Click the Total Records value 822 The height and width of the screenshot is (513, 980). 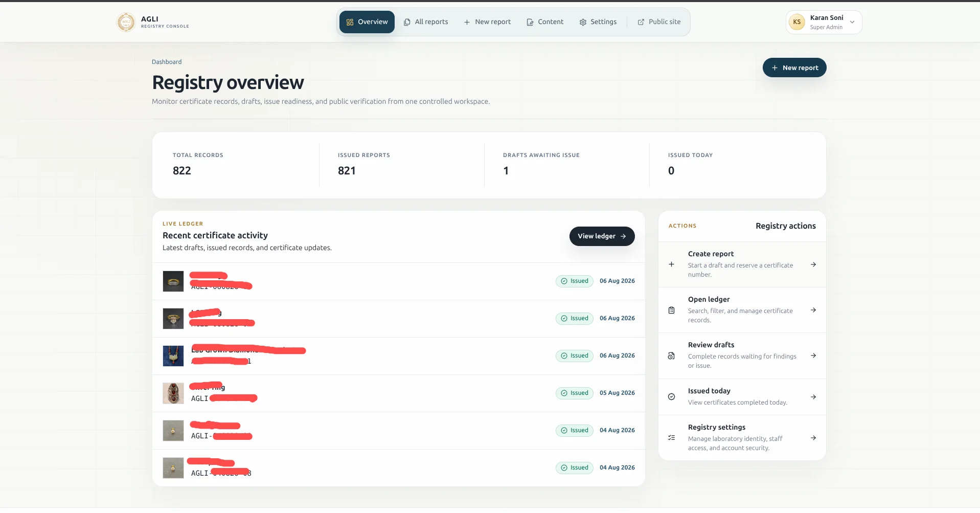pos(182,171)
